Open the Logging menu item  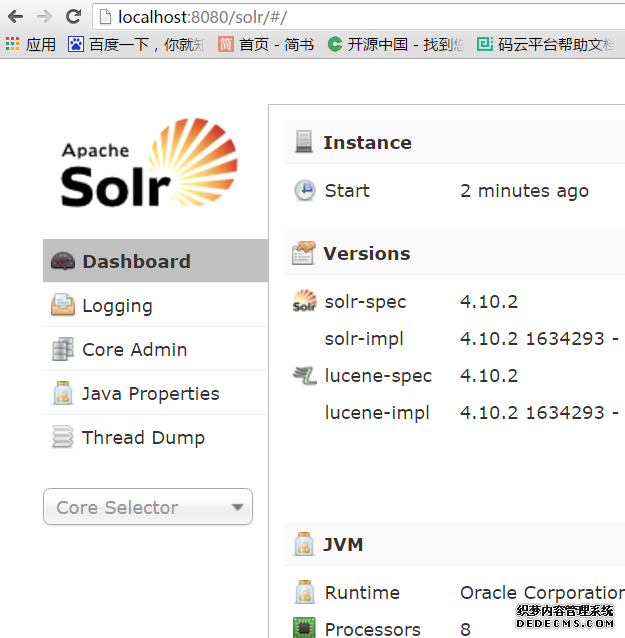click(x=117, y=306)
